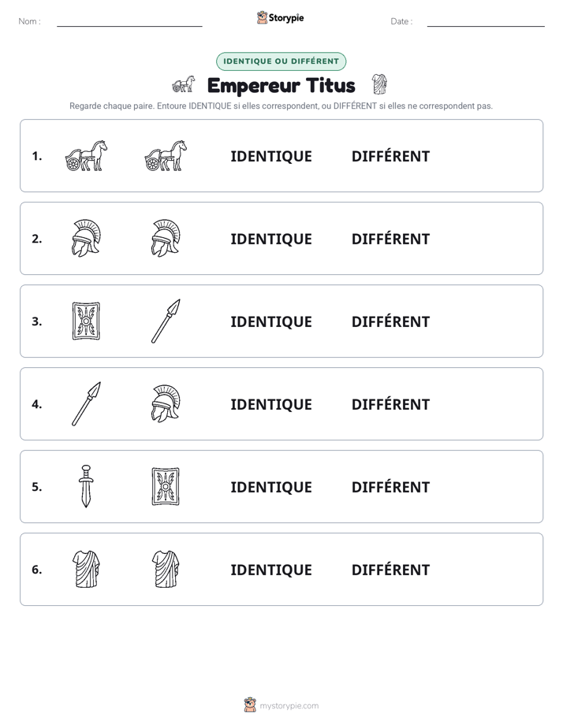Click the spear icon in row 4
The height and width of the screenshot is (728, 563).
[x=87, y=403]
